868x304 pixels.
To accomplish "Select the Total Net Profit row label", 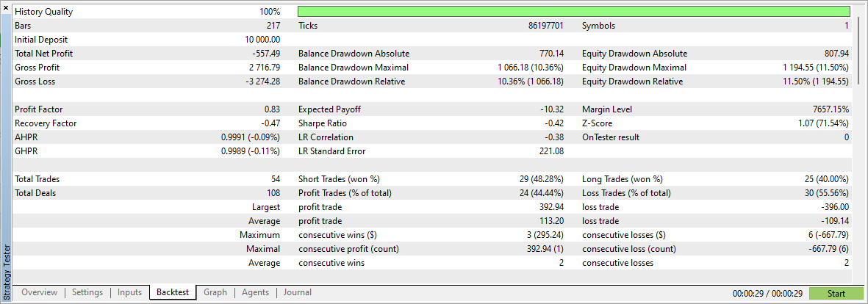I will (x=44, y=54).
